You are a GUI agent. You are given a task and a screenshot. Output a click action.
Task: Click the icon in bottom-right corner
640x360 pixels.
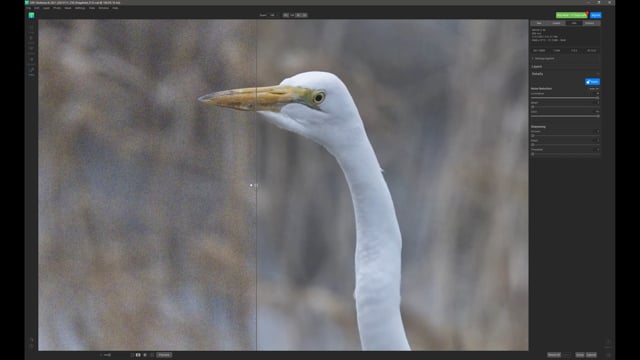(x=608, y=355)
